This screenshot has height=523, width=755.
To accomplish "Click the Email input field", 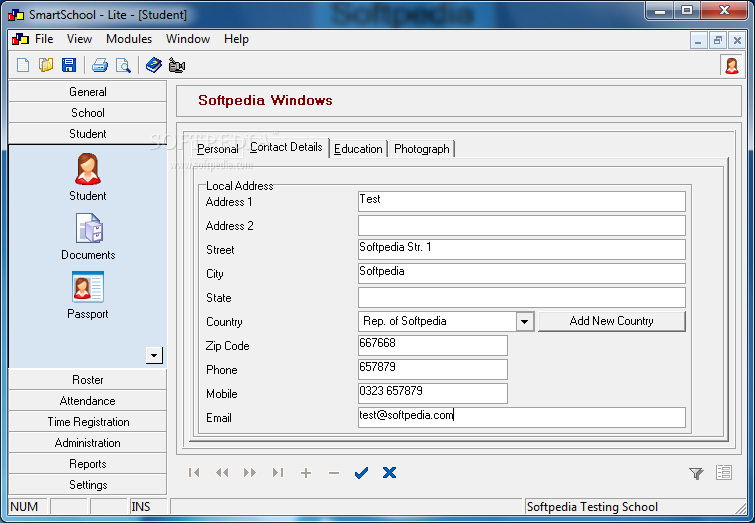I will pos(521,418).
